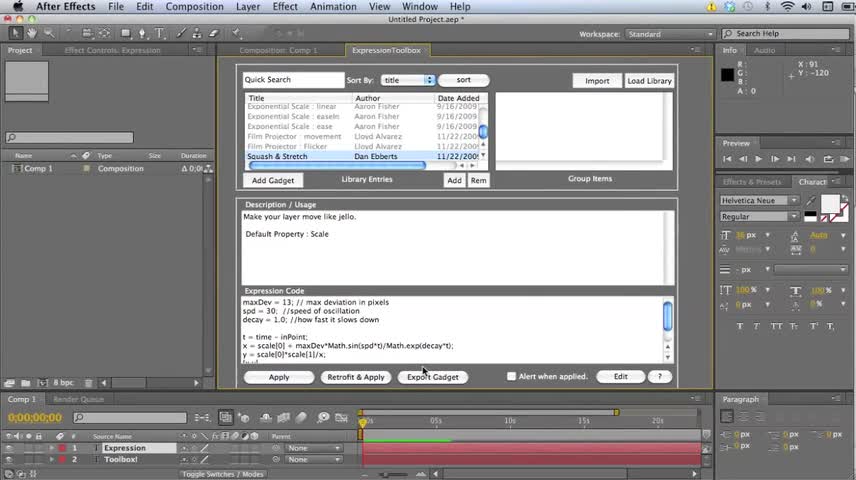
Task: Open the font size px dropdown arrow
Action: (x=768, y=235)
